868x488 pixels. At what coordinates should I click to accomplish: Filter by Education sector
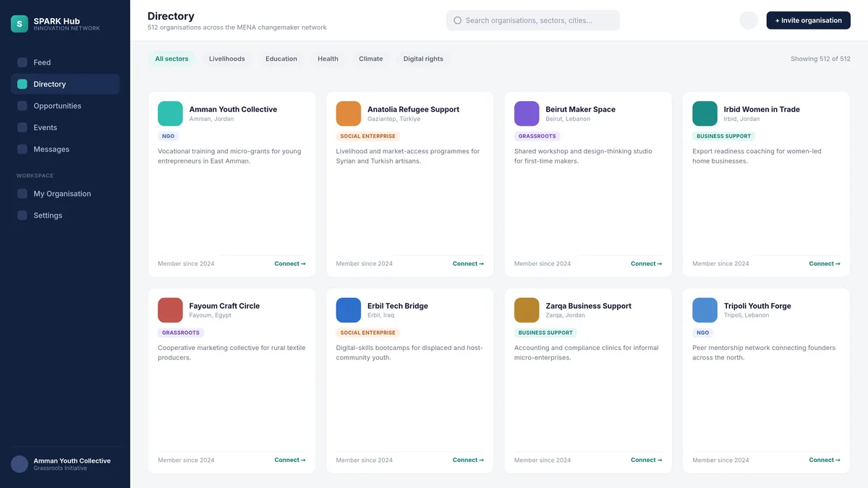point(281,59)
